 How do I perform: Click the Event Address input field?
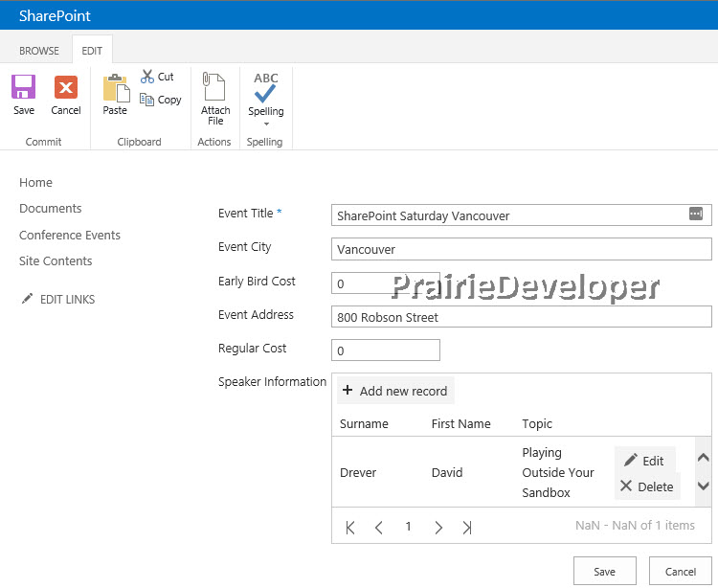pos(521,316)
